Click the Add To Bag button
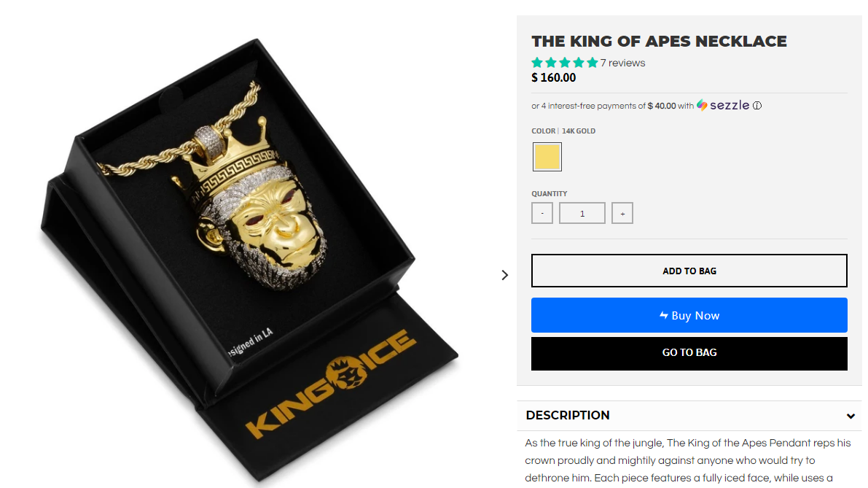This screenshot has height=488, width=868. click(689, 271)
